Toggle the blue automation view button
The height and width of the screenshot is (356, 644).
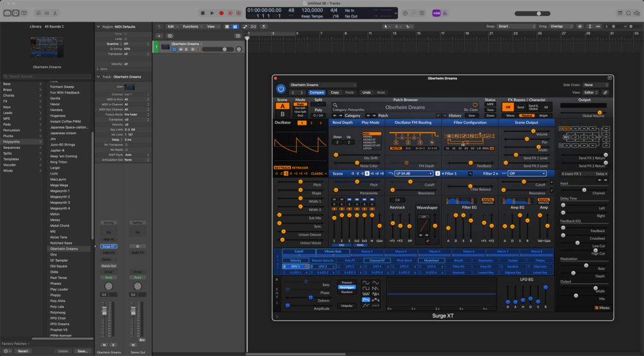tap(235, 26)
